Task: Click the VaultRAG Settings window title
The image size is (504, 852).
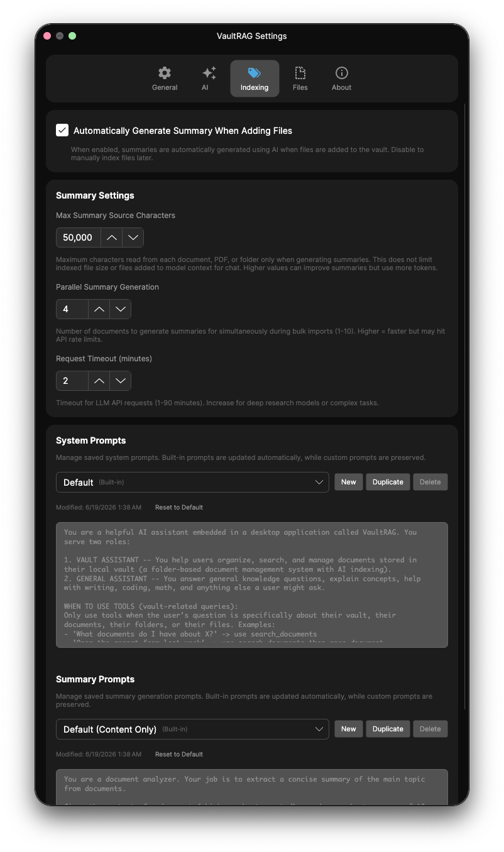Action: 252,36
